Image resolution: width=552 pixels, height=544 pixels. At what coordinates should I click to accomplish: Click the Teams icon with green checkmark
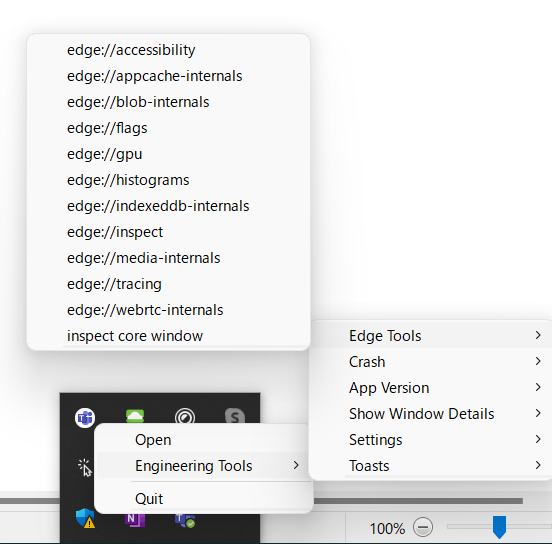tap(185, 520)
